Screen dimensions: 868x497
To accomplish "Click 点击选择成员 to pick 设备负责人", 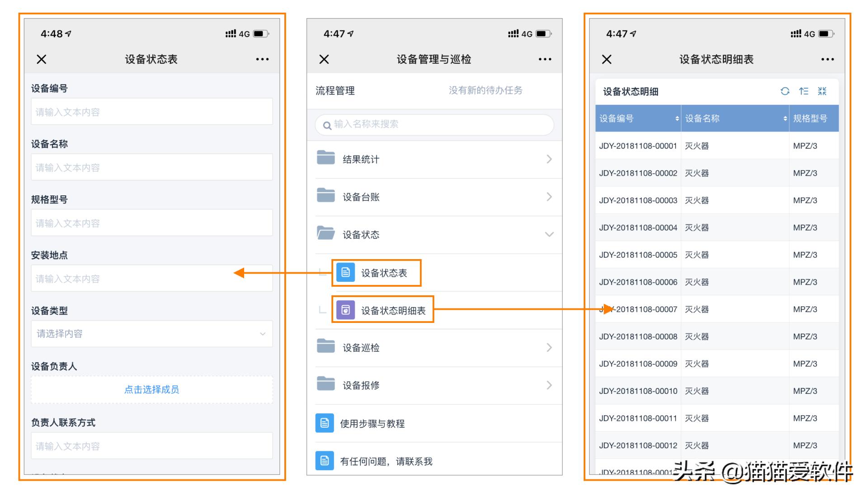I will tap(152, 389).
